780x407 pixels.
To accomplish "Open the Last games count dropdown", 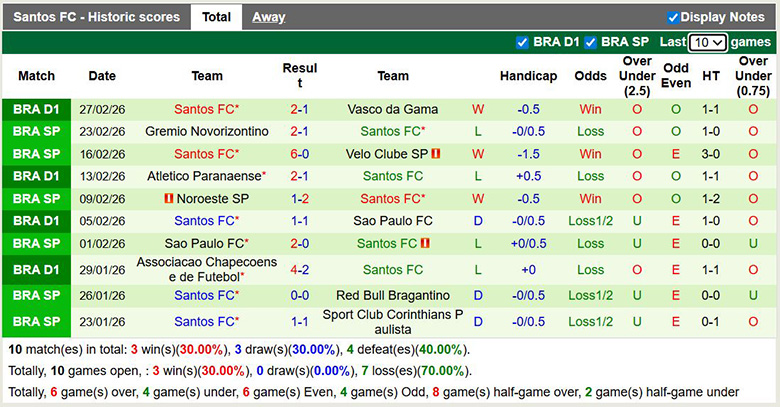I will point(707,42).
